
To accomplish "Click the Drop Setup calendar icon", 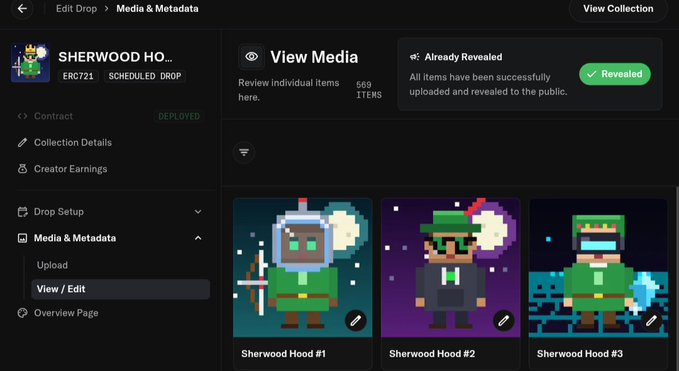I will 23,212.
